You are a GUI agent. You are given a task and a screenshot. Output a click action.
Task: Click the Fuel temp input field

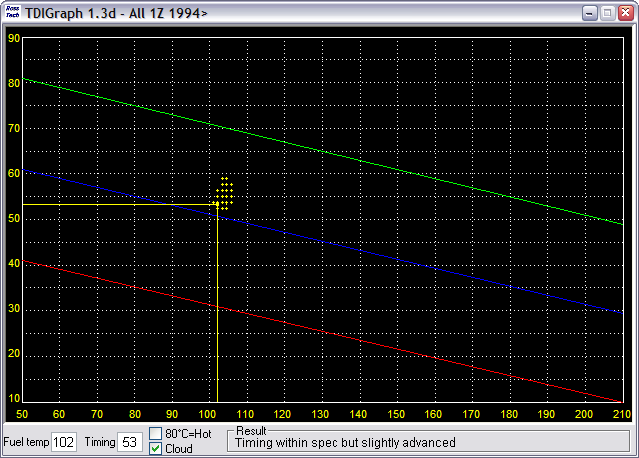64,442
